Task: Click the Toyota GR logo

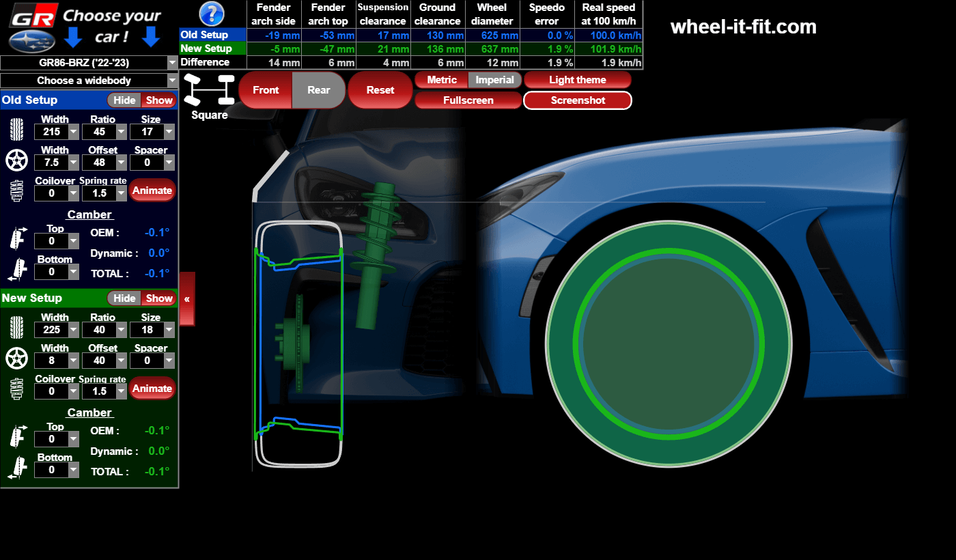Action: (33, 15)
